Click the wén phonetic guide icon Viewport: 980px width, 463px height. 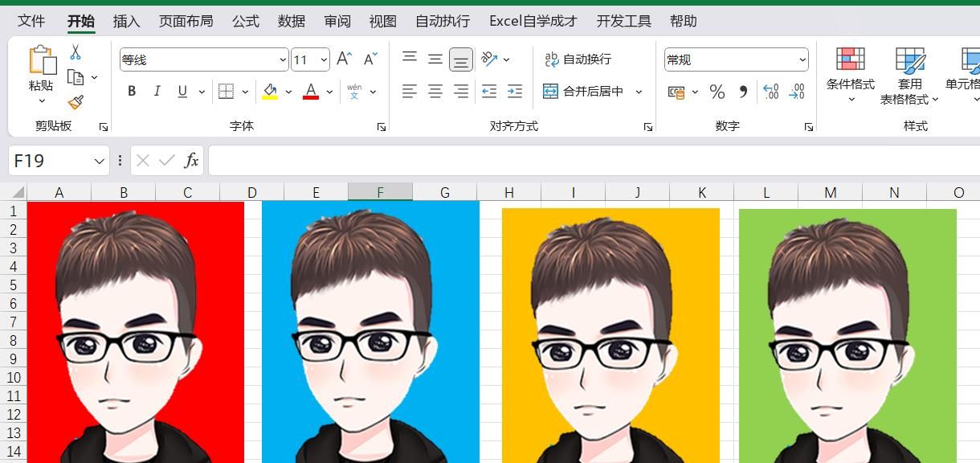(354, 92)
